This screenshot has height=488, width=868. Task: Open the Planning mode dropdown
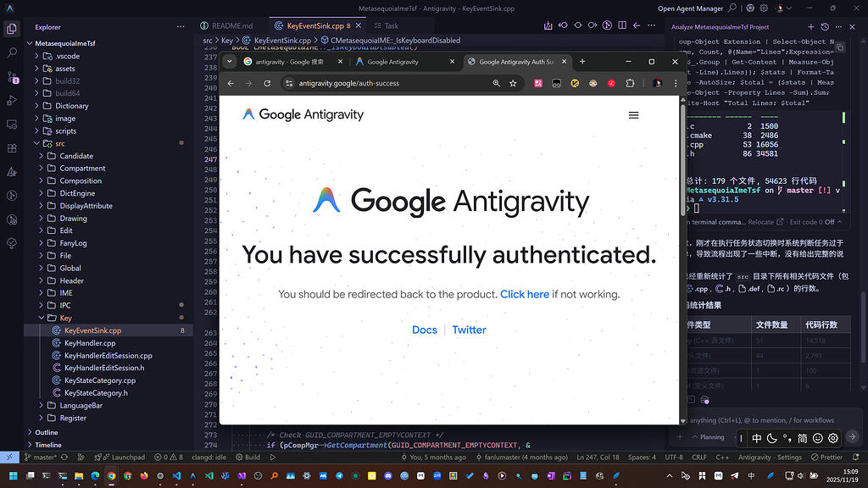[x=708, y=437]
